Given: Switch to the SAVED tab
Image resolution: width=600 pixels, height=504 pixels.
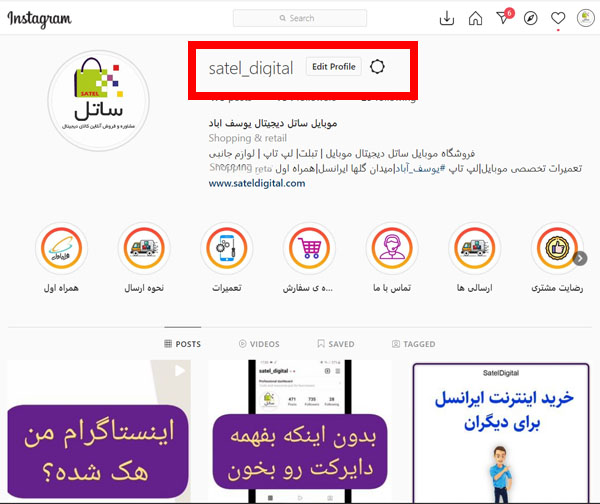Looking at the screenshot, I should tap(336, 344).
